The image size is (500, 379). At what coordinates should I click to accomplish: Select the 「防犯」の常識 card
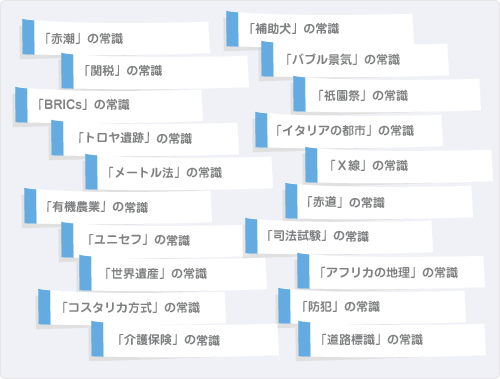coord(372,306)
